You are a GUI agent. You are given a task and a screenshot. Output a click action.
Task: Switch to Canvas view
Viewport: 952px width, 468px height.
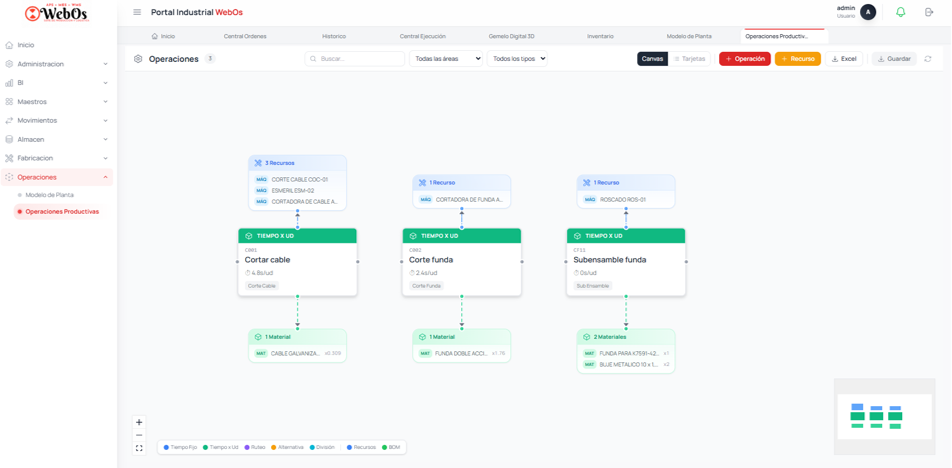[x=652, y=59]
